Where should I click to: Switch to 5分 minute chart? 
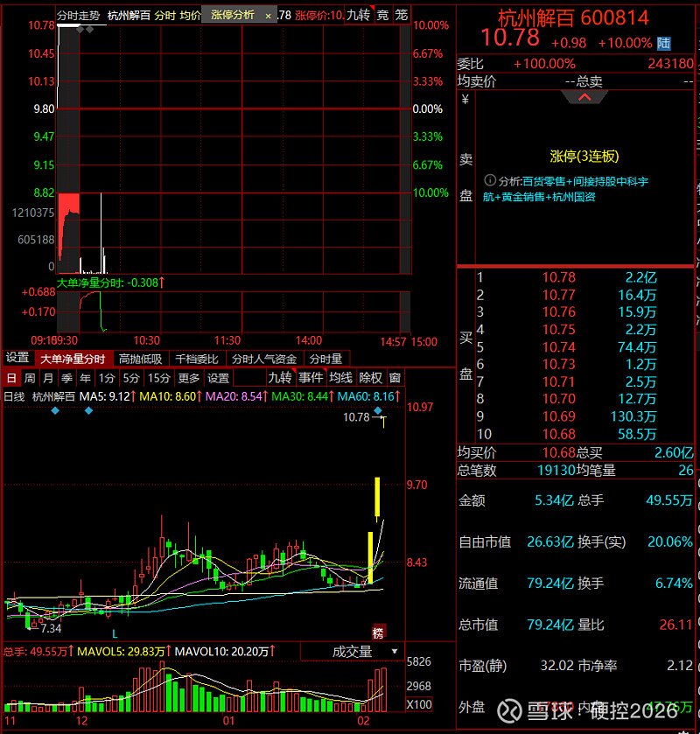click(131, 378)
